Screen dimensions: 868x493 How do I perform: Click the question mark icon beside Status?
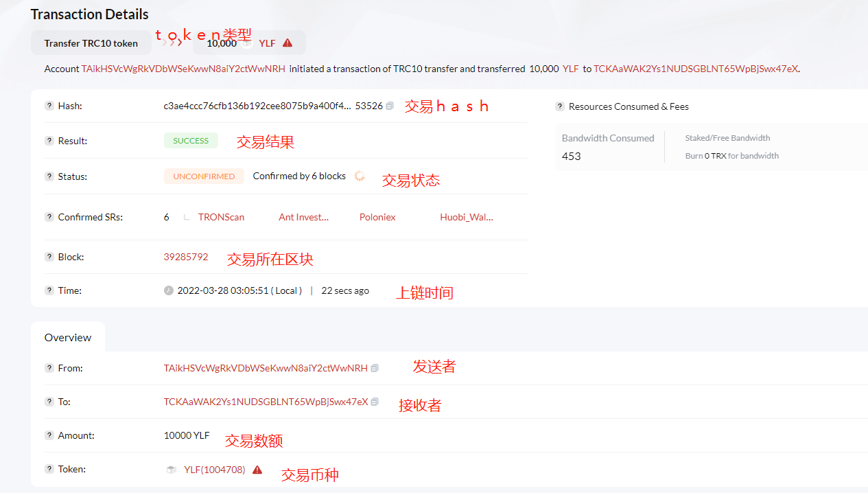coord(49,176)
